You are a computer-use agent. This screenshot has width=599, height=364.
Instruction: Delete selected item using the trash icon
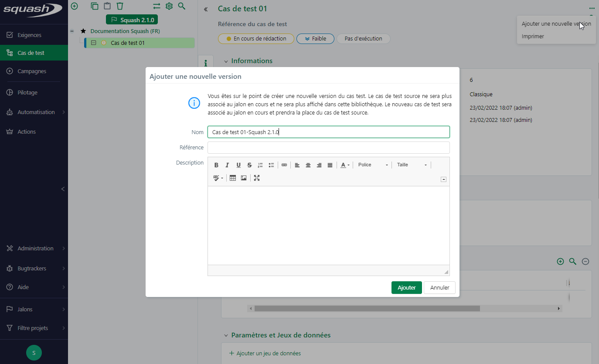(120, 6)
